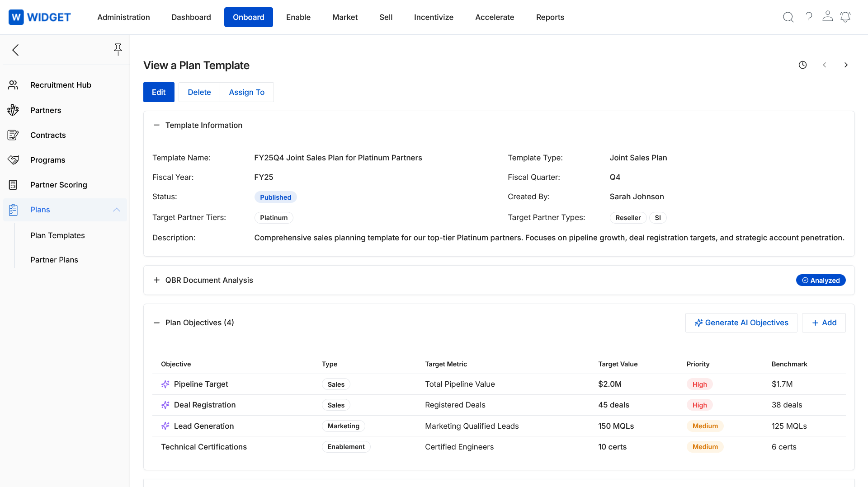Click the Enablement type tag

tap(346, 447)
